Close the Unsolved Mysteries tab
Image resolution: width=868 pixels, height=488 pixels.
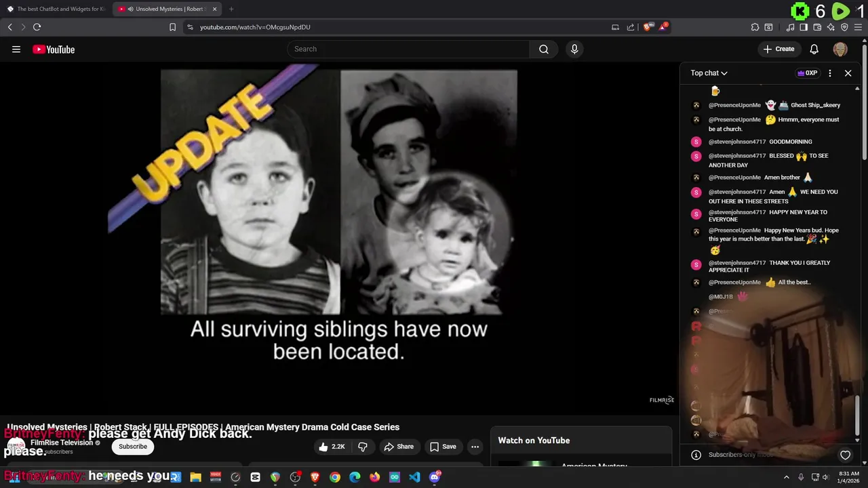(215, 9)
